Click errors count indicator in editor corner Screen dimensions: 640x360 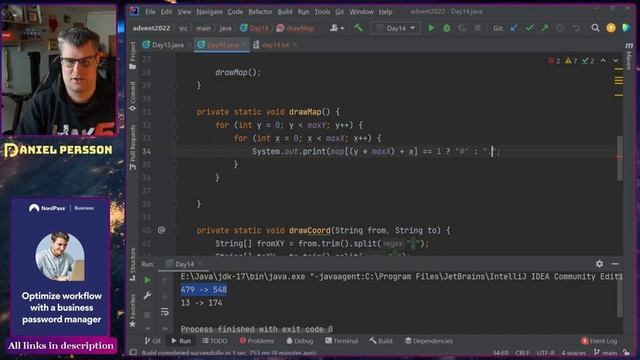pos(554,60)
